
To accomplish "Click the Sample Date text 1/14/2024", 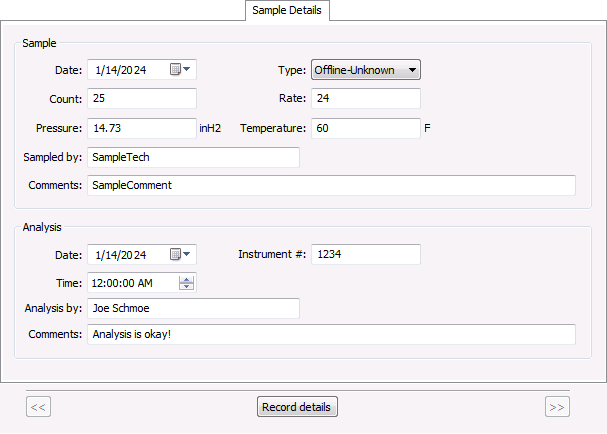I will pos(121,70).
